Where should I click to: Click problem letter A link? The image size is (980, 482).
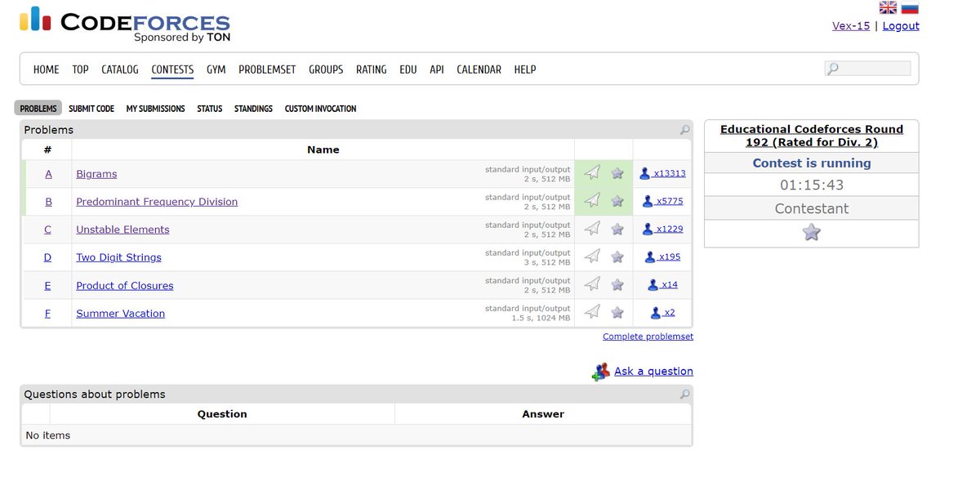[x=48, y=174]
